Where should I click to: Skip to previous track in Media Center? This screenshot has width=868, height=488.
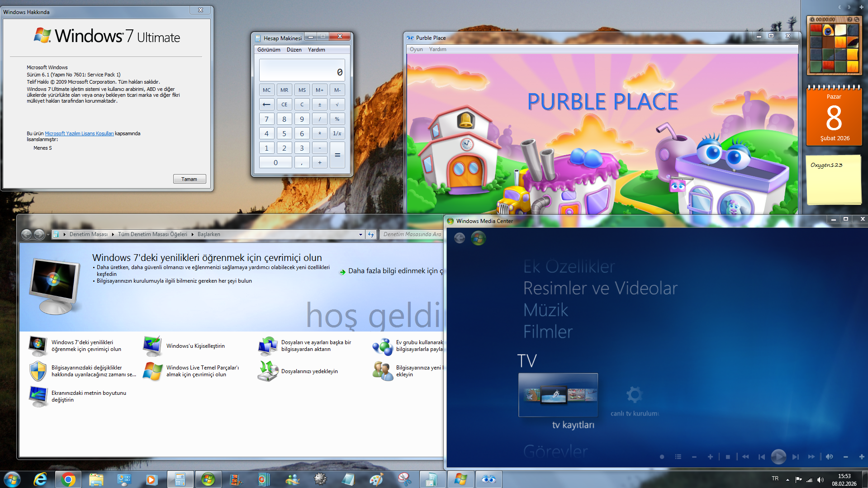[x=762, y=457]
